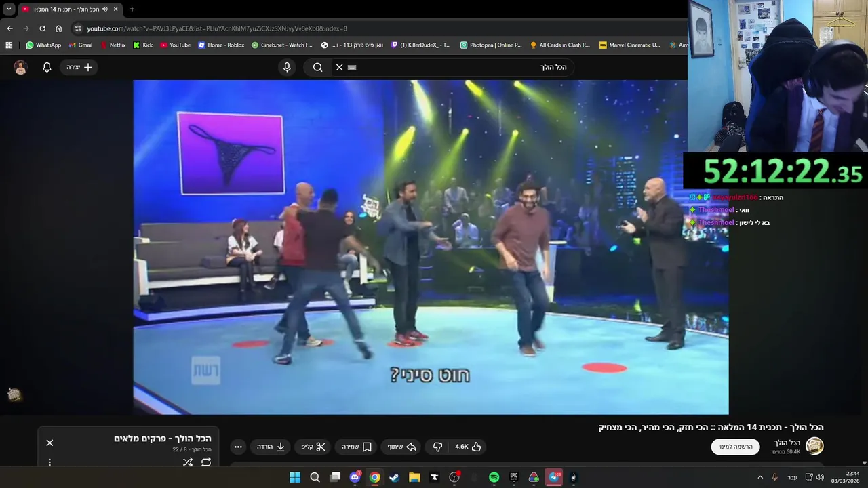Open OBS Studio from the taskbar
The height and width of the screenshot is (488, 868).
[454, 477]
